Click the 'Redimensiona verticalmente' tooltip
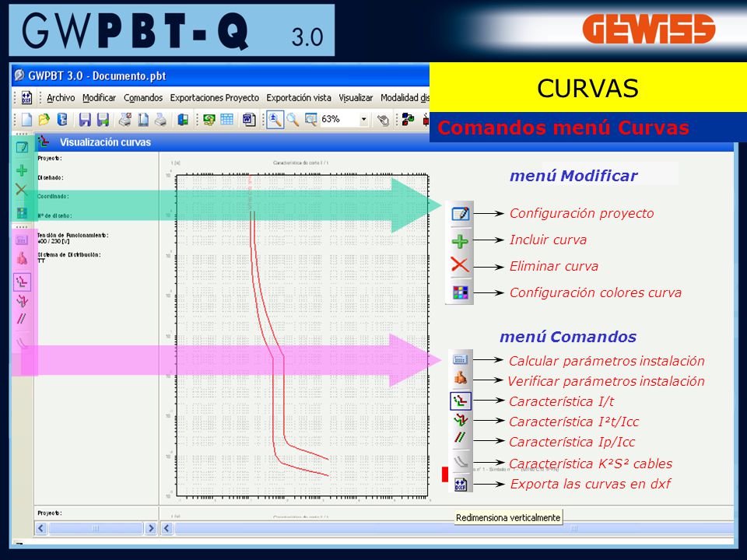 [508, 518]
